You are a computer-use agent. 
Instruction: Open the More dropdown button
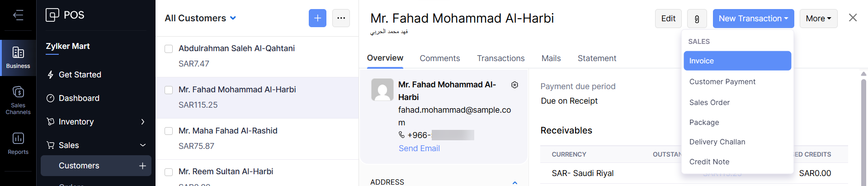(x=818, y=19)
